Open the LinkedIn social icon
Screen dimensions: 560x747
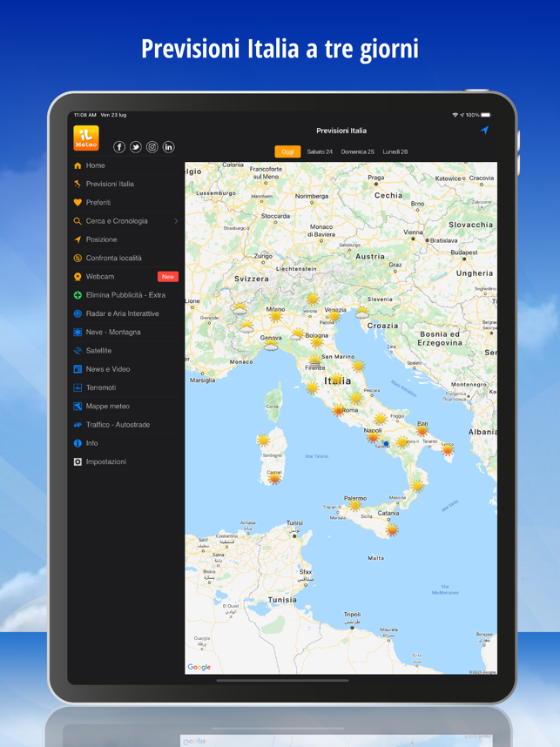point(169,147)
